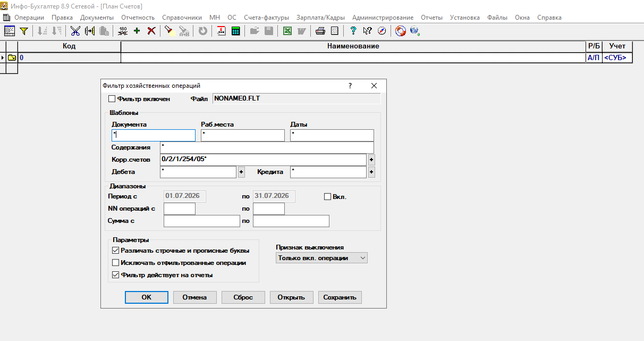Expand plus button next to Дебета field

click(241, 172)
